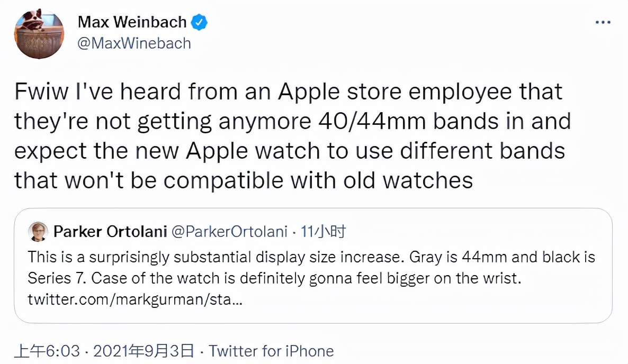Click the 'expect the new Apple watch' tweet line
Screen dimensions: 628x364
[290, 151]
